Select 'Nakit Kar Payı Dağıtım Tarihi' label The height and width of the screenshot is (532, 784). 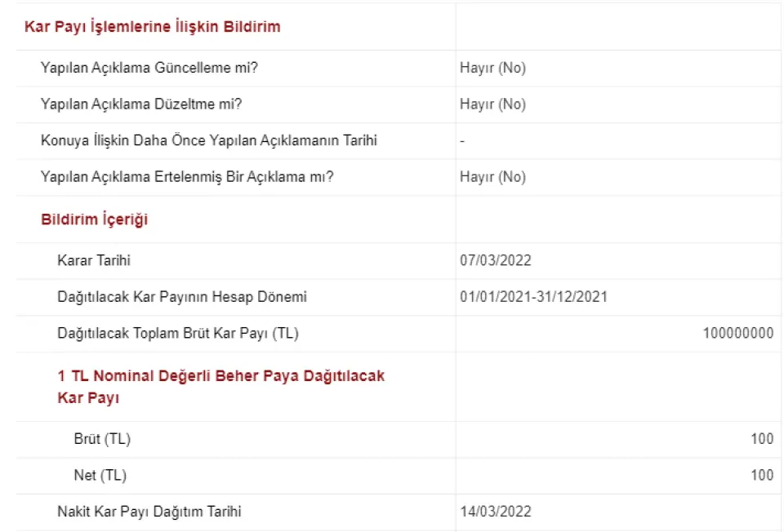149,512
